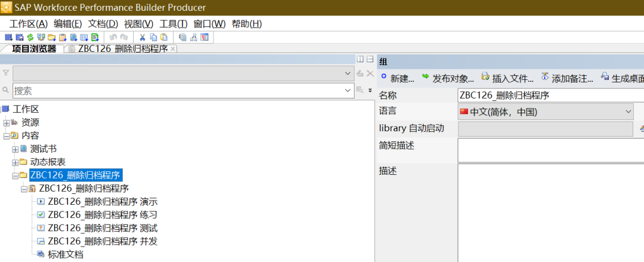Click the clipboard with plus toolbar icon
The width and height of the screenshot is (644, 262).
coord(63,38)
